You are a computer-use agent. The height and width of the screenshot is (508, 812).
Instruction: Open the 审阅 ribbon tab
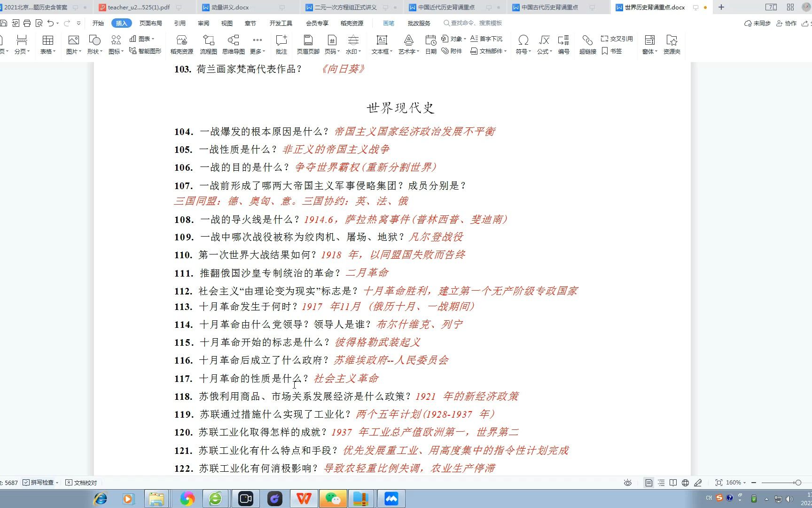[203, 23]
